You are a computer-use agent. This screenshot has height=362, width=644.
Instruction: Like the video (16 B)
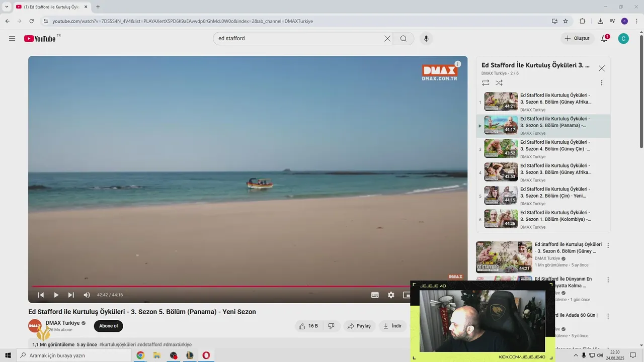[308, 326]
